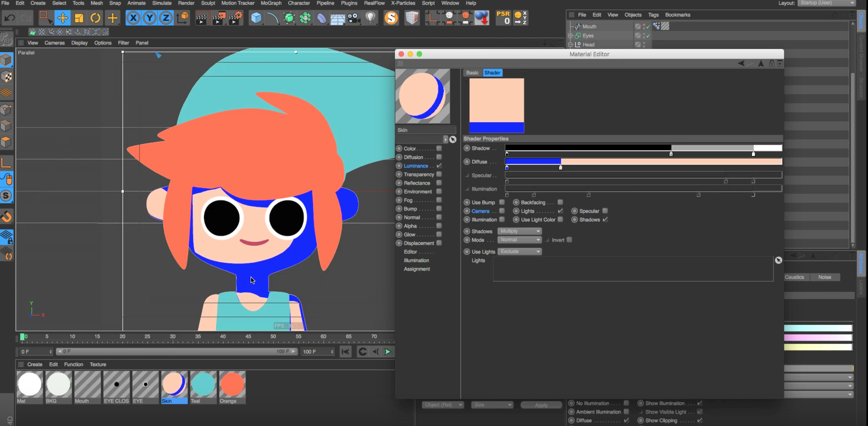Switch to the Shader tab

point(492,73)
